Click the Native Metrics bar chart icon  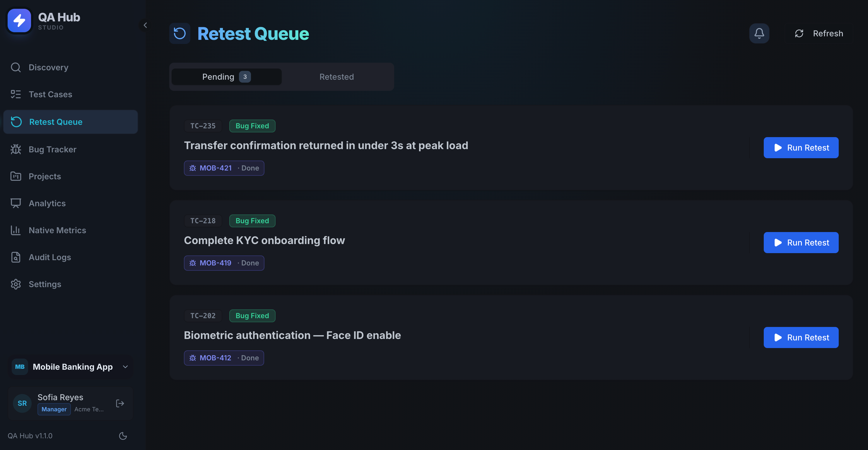(x=16, y=230)
